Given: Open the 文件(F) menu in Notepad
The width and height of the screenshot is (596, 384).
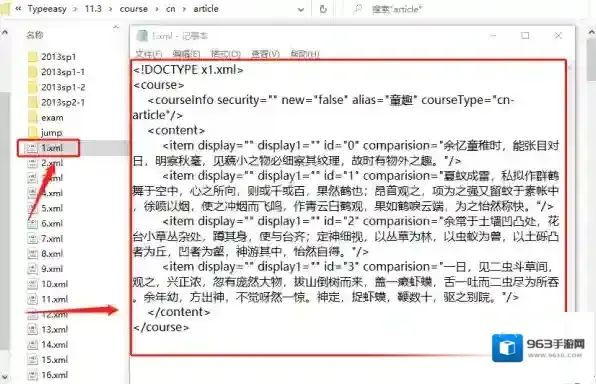Looking at the screenshot, I should pos(149,54).
